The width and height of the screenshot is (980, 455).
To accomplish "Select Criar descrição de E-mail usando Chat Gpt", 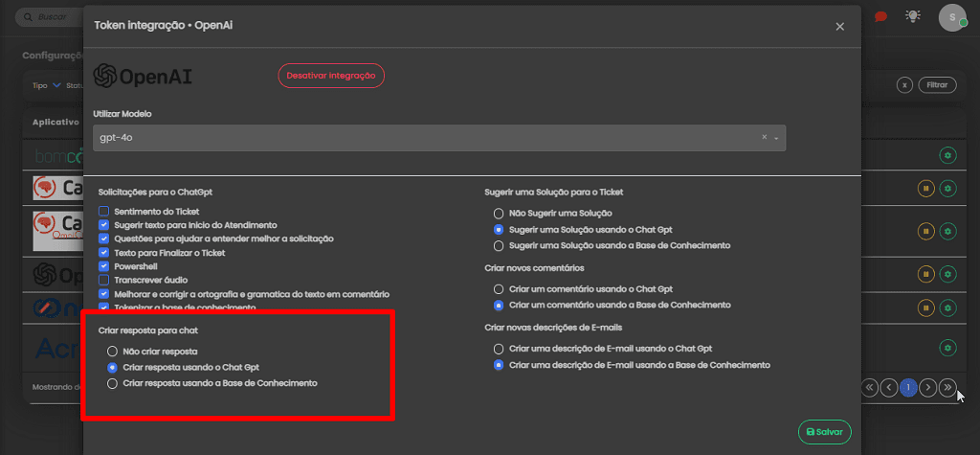I will pyautogui.click(x=498, y=349).
